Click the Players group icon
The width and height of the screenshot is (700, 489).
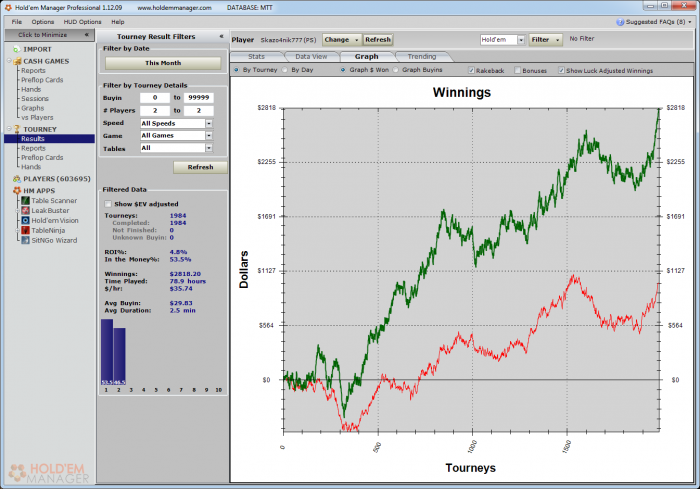pos(17,179)
